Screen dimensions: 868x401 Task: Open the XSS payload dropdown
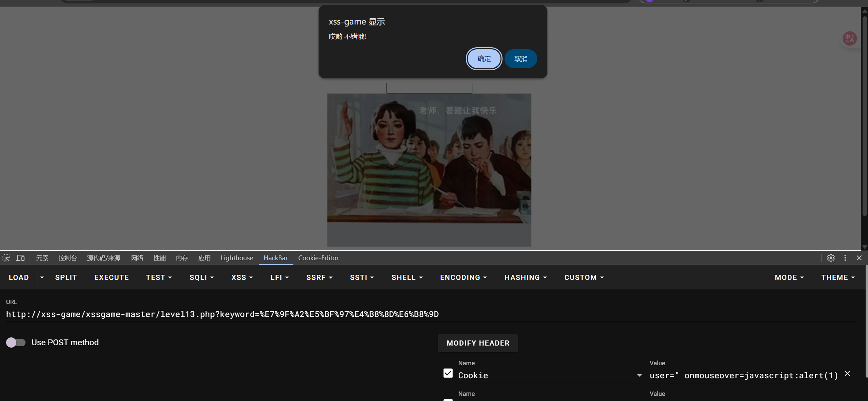click(x=242, y=278)
